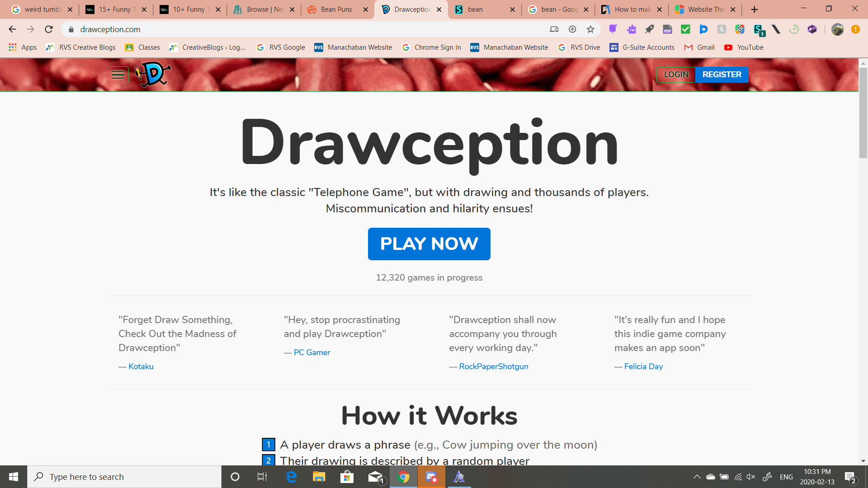Click the REGISTER button
Viewport: 868px width, 488px height.
point(722,75)
